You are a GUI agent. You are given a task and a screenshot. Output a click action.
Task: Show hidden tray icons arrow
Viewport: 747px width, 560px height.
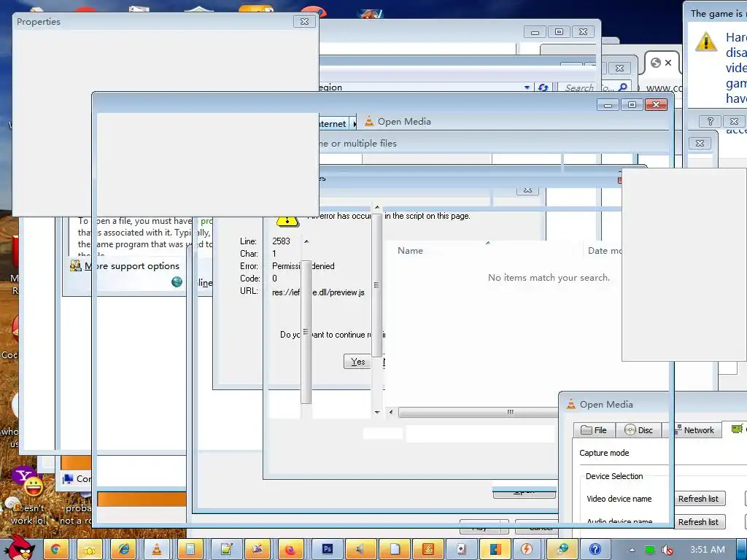pyautogui.click(x=632, y=550)
